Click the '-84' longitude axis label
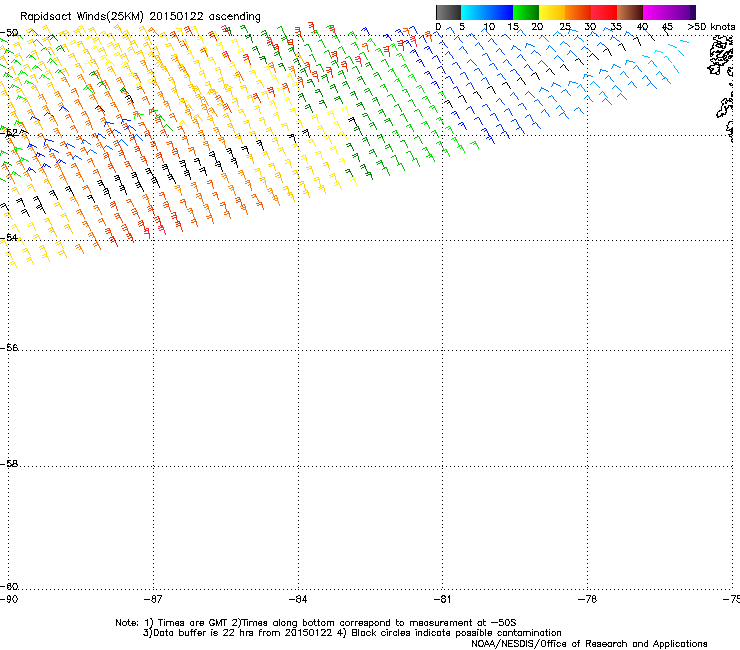 tap(298, 599)
